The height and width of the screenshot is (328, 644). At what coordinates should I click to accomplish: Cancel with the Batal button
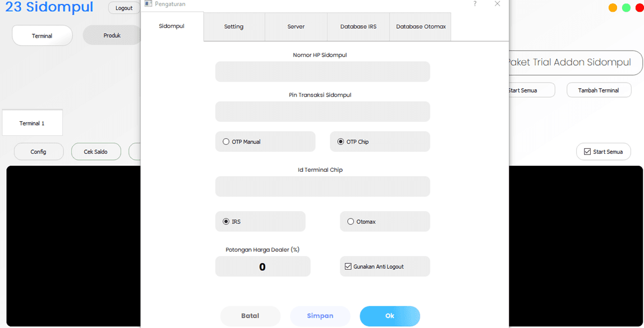click(250, 316)
